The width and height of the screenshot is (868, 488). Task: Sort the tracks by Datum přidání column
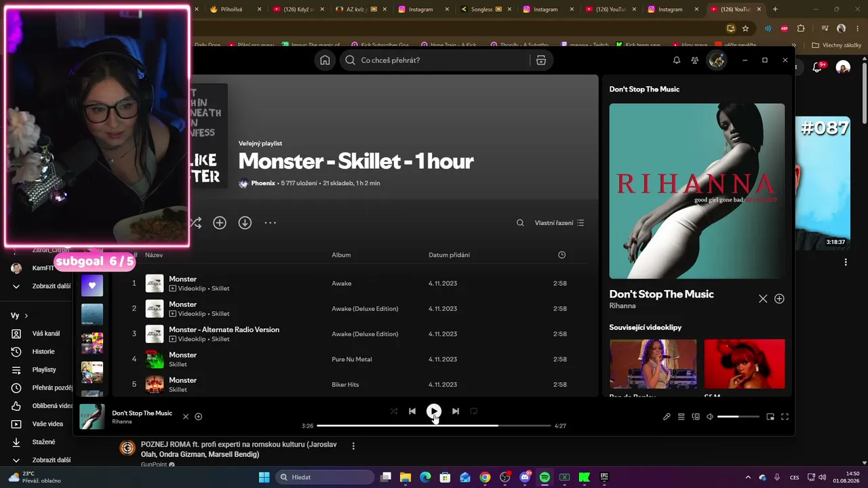click(449, 255)
